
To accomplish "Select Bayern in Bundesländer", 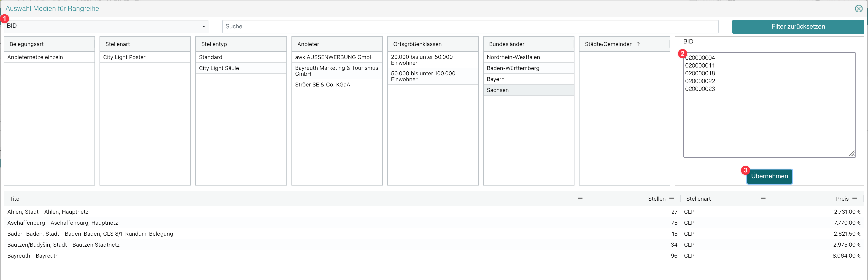I will click(x=529, y=79).
